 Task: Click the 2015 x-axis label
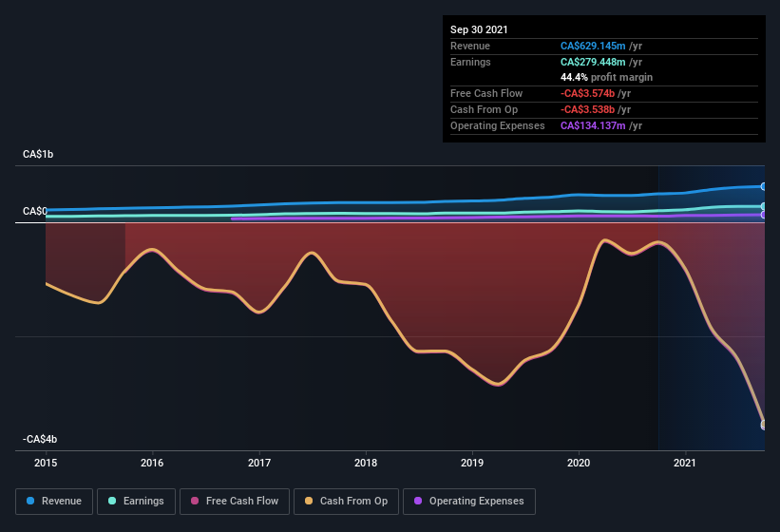[46, 463]
